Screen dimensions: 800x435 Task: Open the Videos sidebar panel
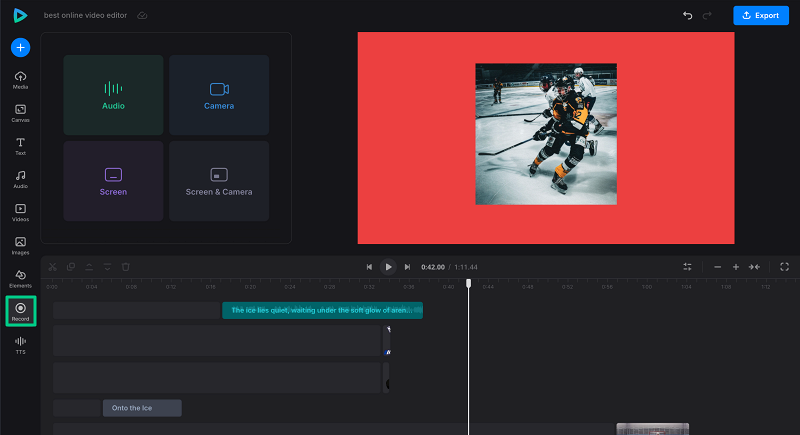pyautogui.click(x=20, y=213)
